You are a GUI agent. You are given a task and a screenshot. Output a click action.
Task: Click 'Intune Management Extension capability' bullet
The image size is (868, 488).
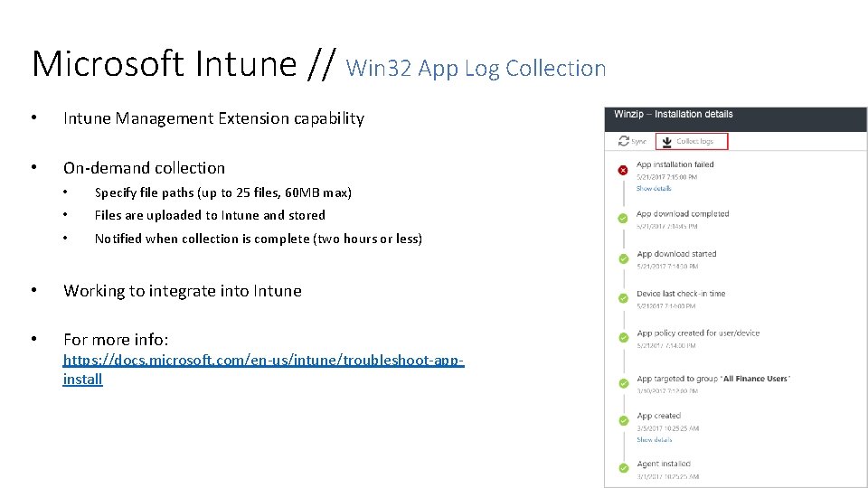click(213, 118)
